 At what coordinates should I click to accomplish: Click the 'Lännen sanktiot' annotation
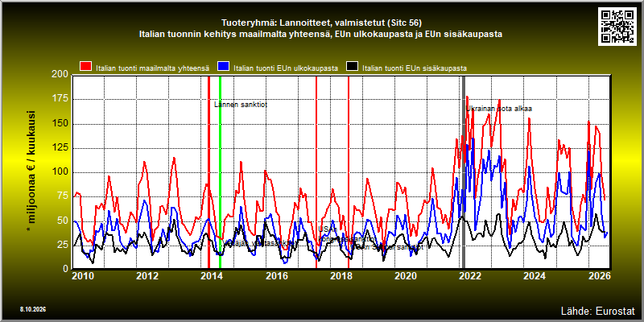coord(241,105)
